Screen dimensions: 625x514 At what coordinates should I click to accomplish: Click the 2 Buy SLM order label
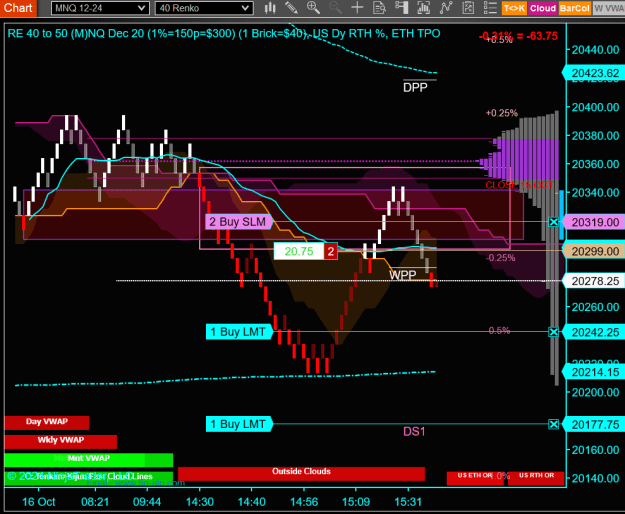238,222
